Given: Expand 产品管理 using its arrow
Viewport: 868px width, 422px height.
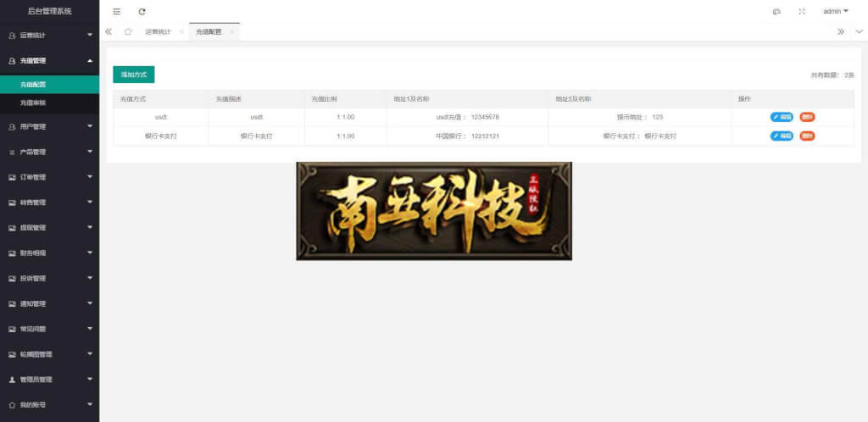Looking at the screenshot, I should pyautogui.click(x=90, y=152).
